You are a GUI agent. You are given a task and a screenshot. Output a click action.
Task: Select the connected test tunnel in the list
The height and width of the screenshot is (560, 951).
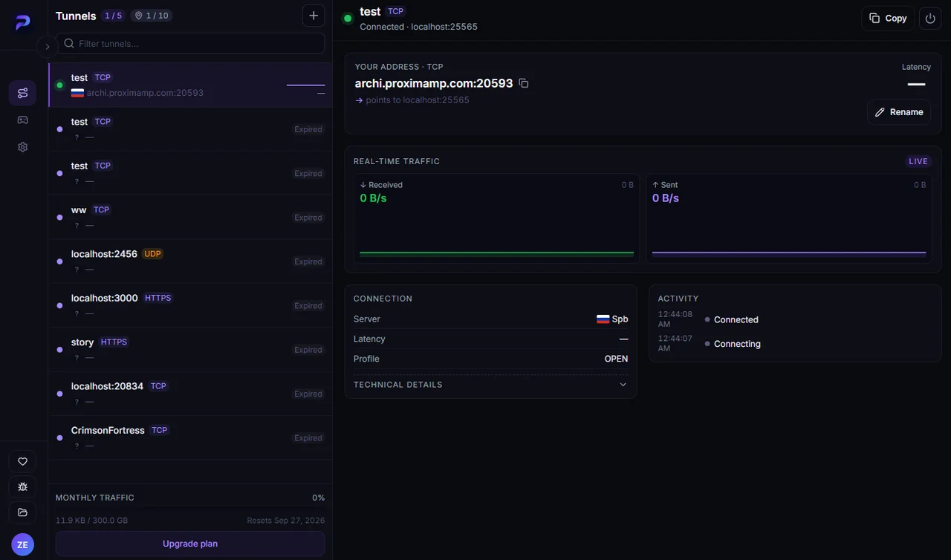[190, 85]
